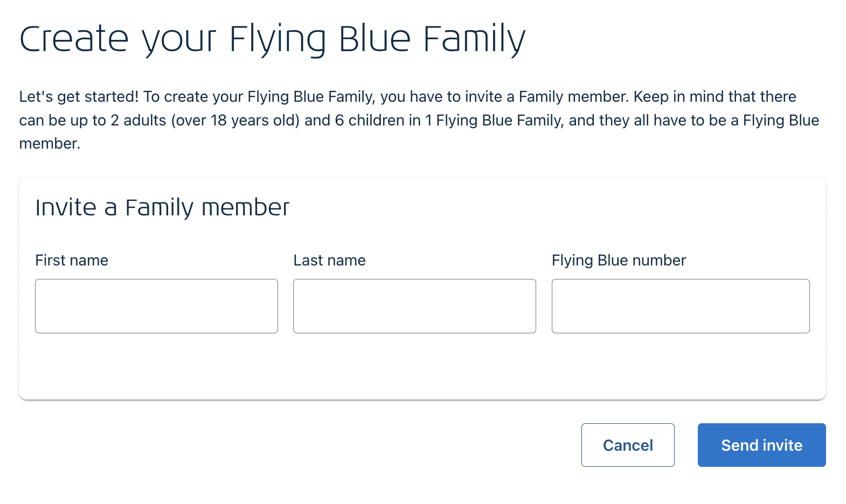The image size is (846, 504).
Task: Click the "Invite a Family member" heading
Action: pyautogui.click(x=162, y=208)
